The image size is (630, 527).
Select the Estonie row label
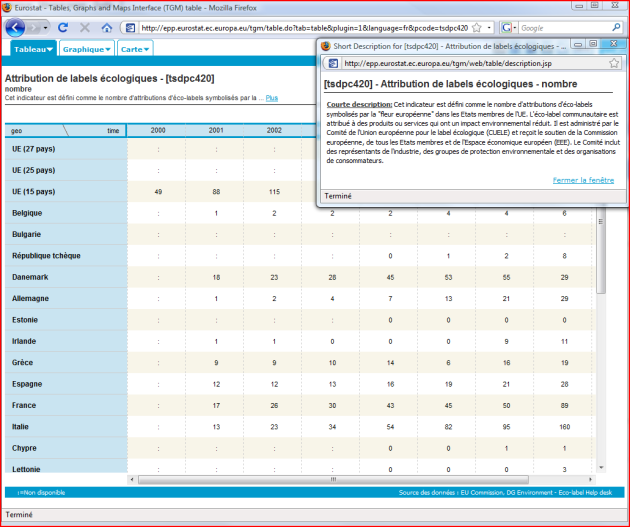[x=25, y=320]
